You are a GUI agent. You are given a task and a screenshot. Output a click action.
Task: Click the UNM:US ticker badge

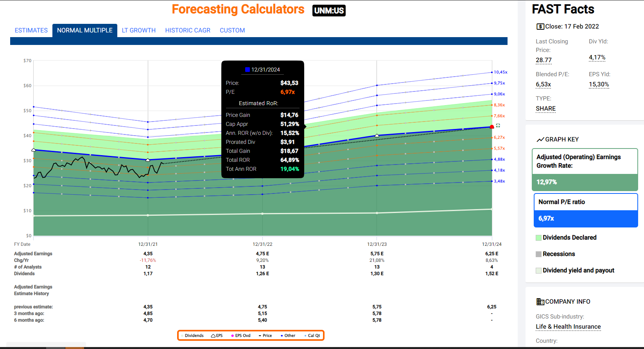[x=329, y=11]
